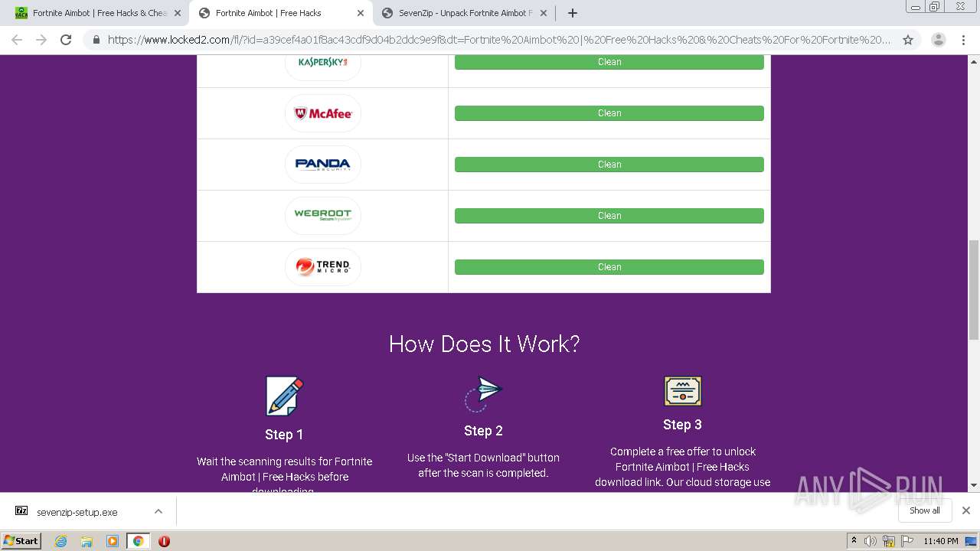Click the McAfee logo
980x551 pixels.
322,113
